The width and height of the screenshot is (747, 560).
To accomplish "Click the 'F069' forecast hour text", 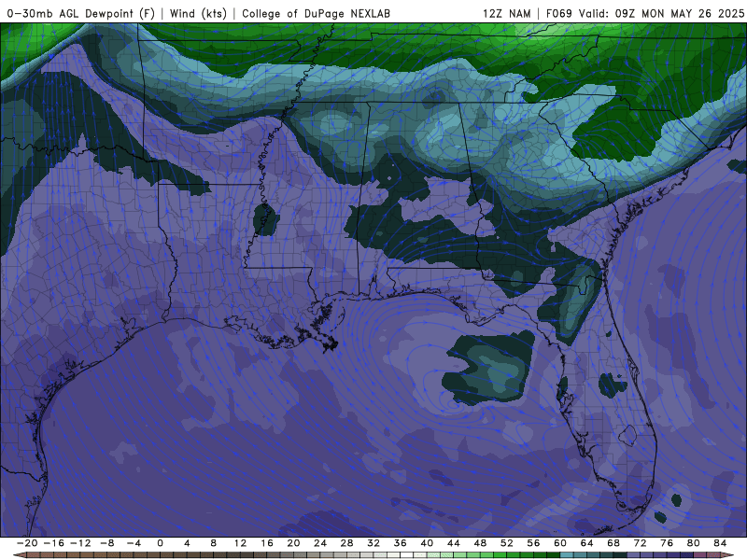I will (558, 13).
